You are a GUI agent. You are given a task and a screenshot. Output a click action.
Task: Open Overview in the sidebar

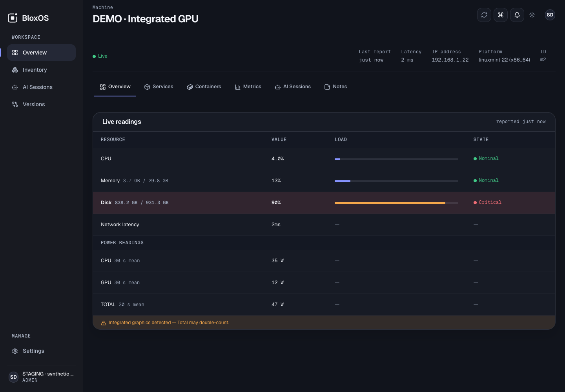tap(41, 53)
